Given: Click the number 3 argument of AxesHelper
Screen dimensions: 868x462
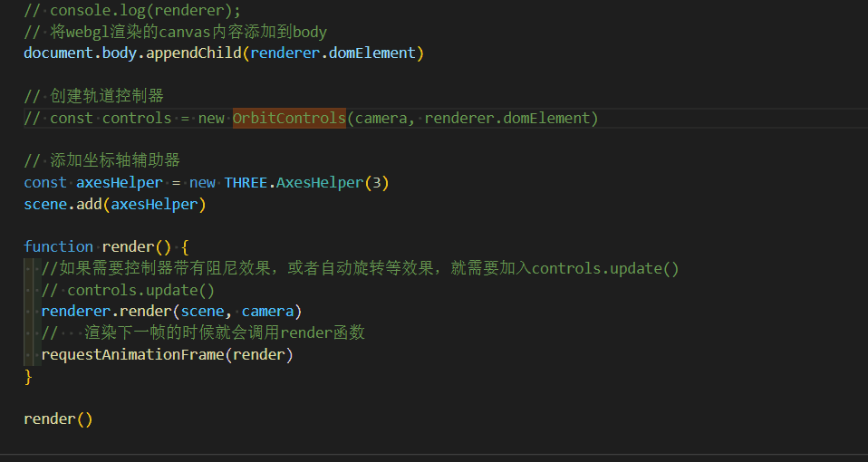Looking at the screenshot, I should [x=377, y=183].
